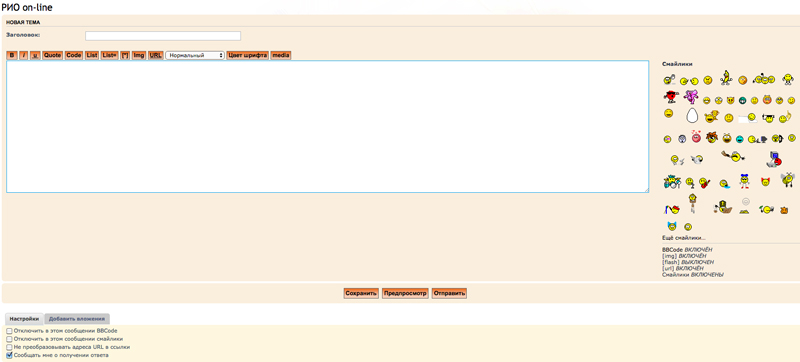Viewport: 800px width, 362px height.
Task: Open 'Ещё смайлики...' link
Action: [x=684, y=238]
